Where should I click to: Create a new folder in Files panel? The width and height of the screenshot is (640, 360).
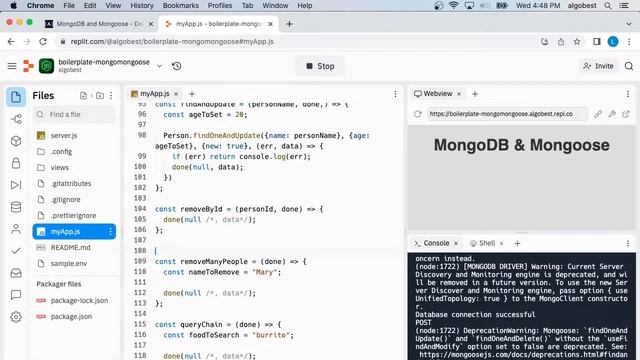100,96
